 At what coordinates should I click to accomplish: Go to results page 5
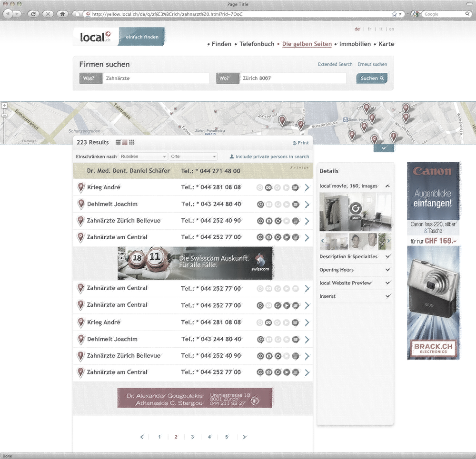point(227,437)
